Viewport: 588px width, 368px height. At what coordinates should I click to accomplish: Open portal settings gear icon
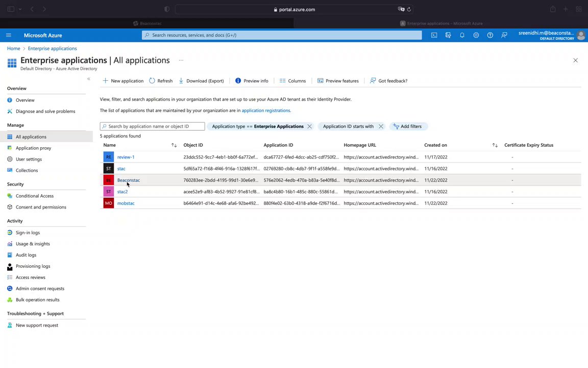pyautogui.click(x=476, y=35)
